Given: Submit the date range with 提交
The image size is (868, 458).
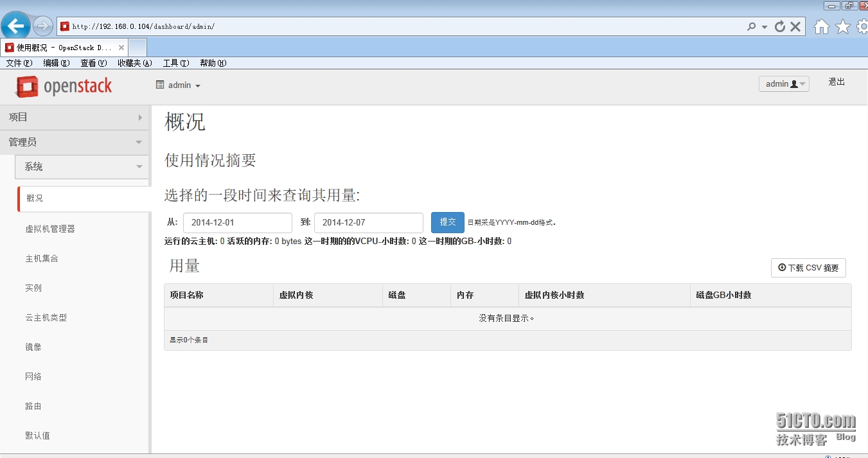Looking at the screenshot, I should 447,222.
